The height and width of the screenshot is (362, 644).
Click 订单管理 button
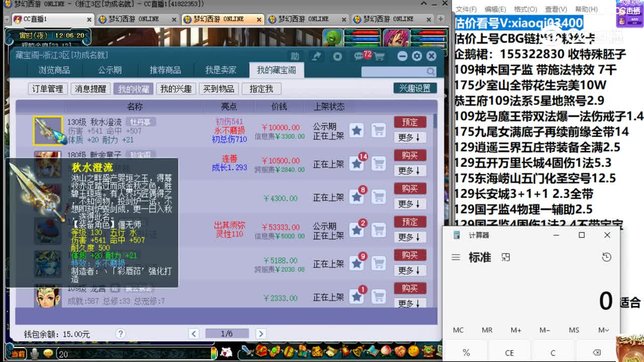point(48,89)
